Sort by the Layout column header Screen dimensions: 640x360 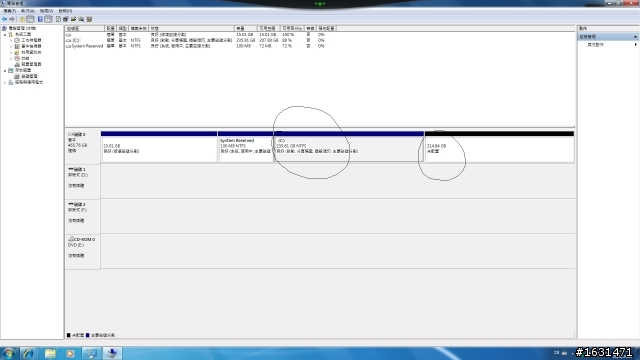pyautogui.click(x=110, y=29)
